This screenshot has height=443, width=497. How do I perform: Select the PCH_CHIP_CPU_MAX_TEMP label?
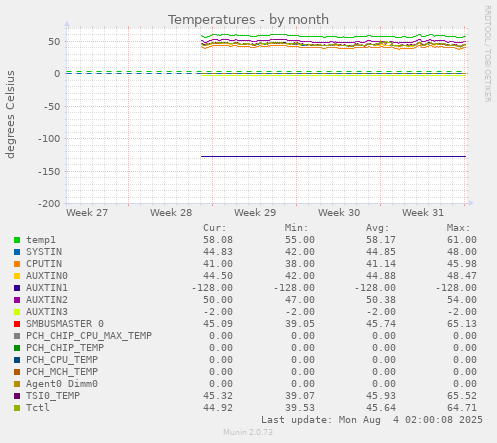(x=89, y=336)
